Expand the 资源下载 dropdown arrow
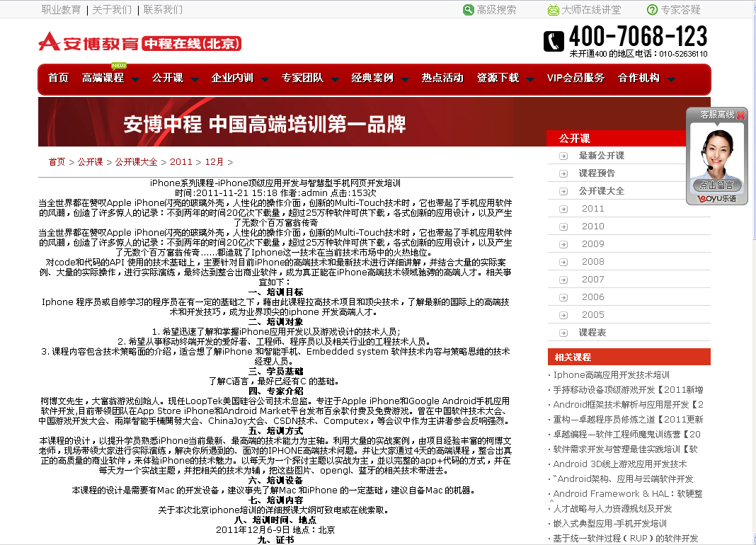The height and width of the screenshot is (545, 756). point(530,79)
